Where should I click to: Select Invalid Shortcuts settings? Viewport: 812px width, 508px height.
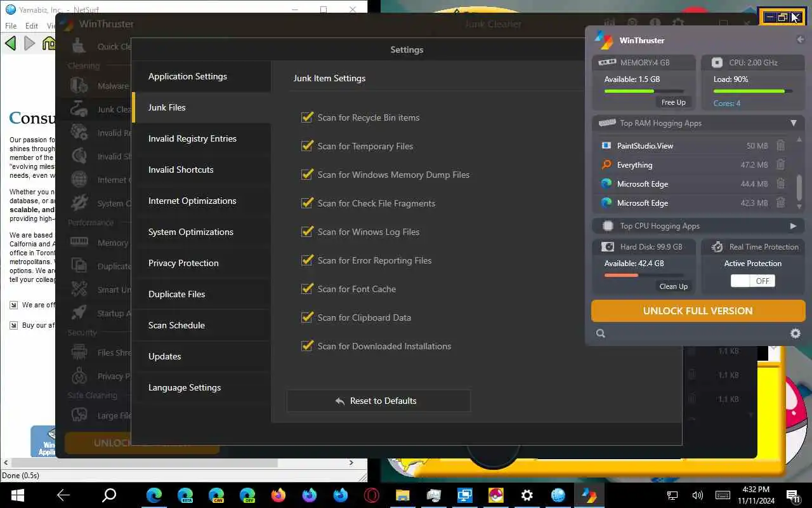(201, 170)
